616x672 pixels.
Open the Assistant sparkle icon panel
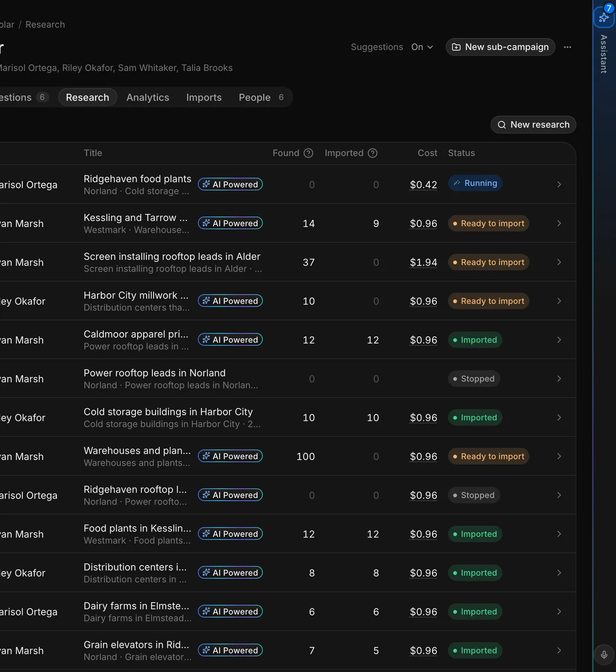tap(604, 17)
